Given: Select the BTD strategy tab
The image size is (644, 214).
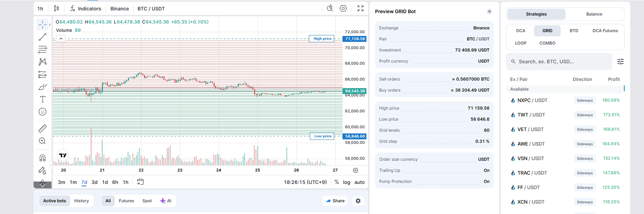Looking at the screenshot, I should tap(574, 31).
